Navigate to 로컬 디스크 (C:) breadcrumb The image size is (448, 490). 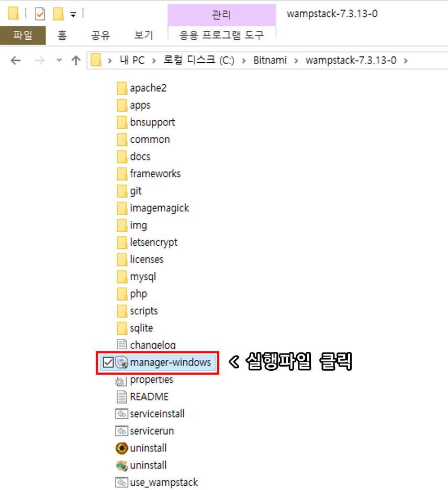[199, 60]
